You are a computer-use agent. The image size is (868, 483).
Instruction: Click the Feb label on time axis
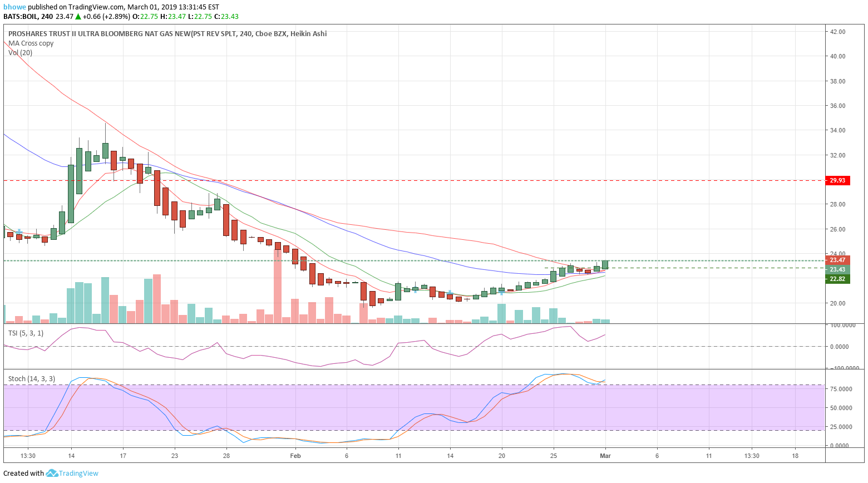tap(295, 456)
